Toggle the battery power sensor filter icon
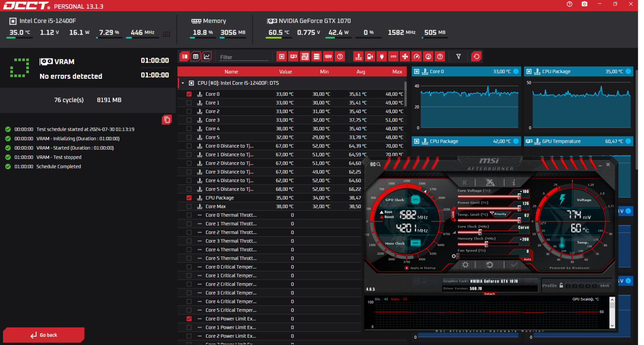Screen dimensions: 644x345 tap(370, 57)
